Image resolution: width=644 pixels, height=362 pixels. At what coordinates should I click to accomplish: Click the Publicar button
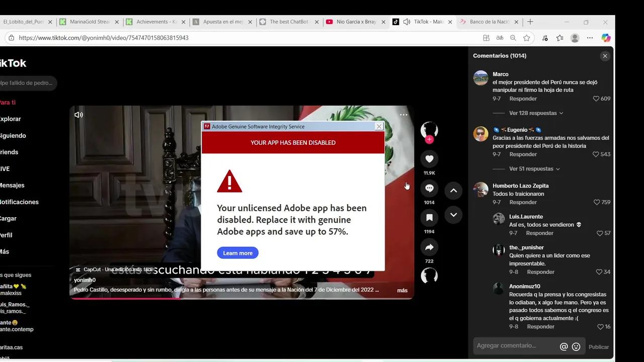point(598,347)
